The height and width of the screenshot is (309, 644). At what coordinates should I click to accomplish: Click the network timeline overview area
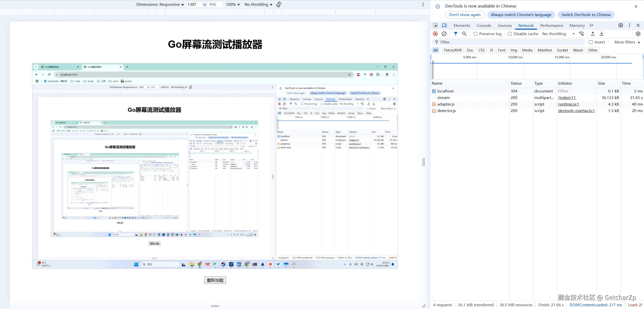[x=536, y=69]
